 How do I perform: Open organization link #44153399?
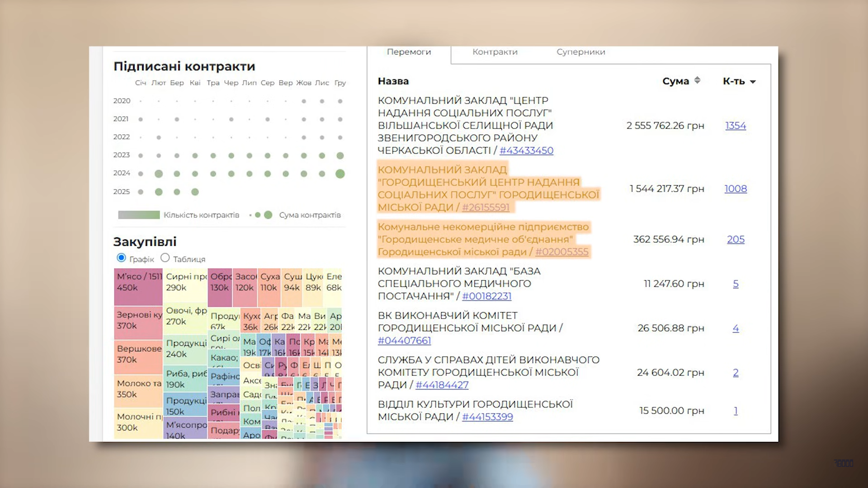(487, 417)
